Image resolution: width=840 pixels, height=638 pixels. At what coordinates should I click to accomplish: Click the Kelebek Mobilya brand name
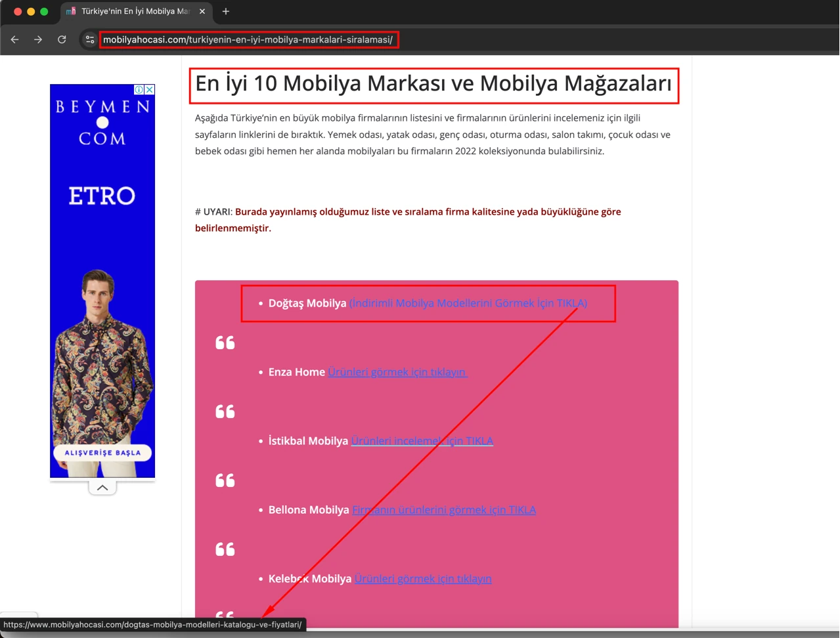coord(310,578)
